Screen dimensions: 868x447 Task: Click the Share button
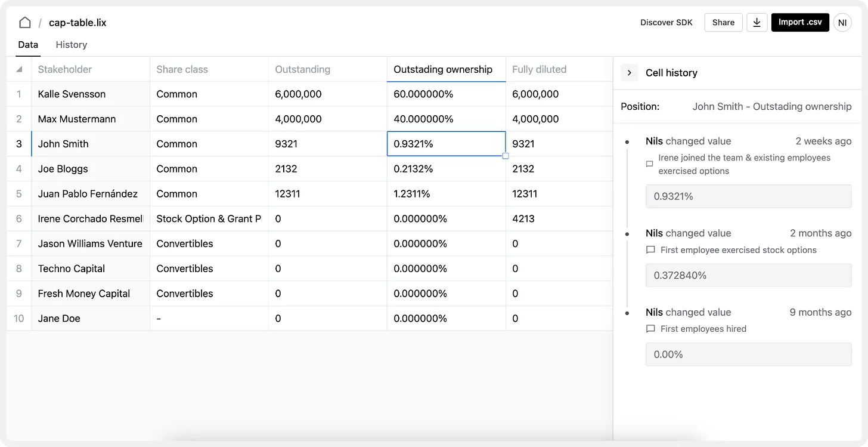(723, 23)
